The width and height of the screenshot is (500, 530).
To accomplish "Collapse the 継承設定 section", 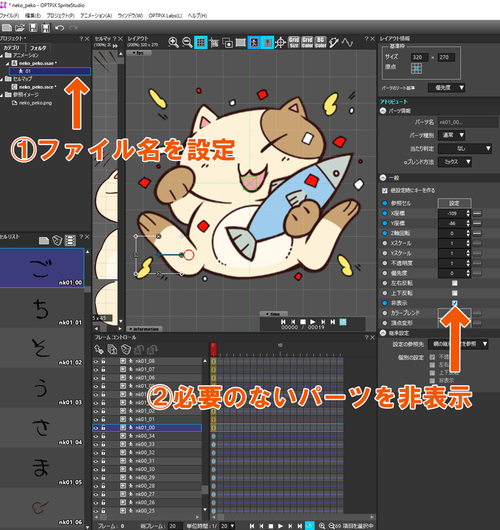I will coord(383,333).
